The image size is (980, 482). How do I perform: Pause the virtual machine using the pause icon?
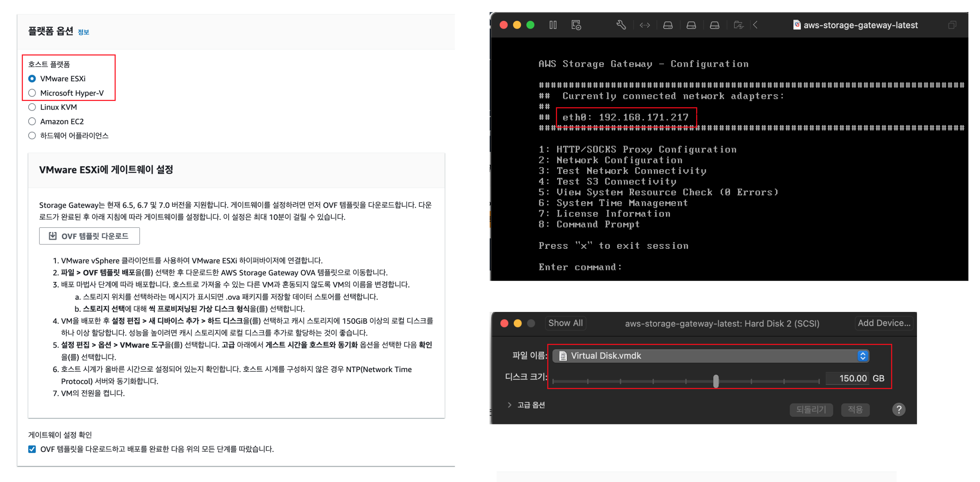point(553,25)
